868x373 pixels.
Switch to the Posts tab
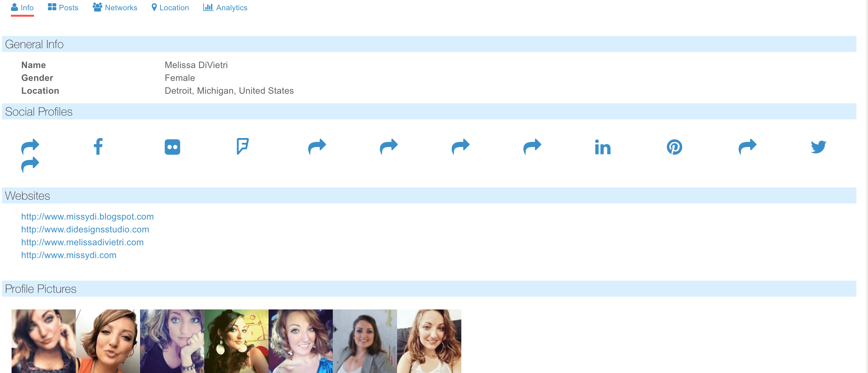click(x=63, y=7)
